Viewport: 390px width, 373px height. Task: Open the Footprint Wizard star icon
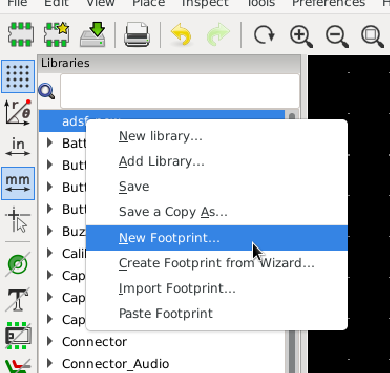pyautogui.click(x=56, y=34)
